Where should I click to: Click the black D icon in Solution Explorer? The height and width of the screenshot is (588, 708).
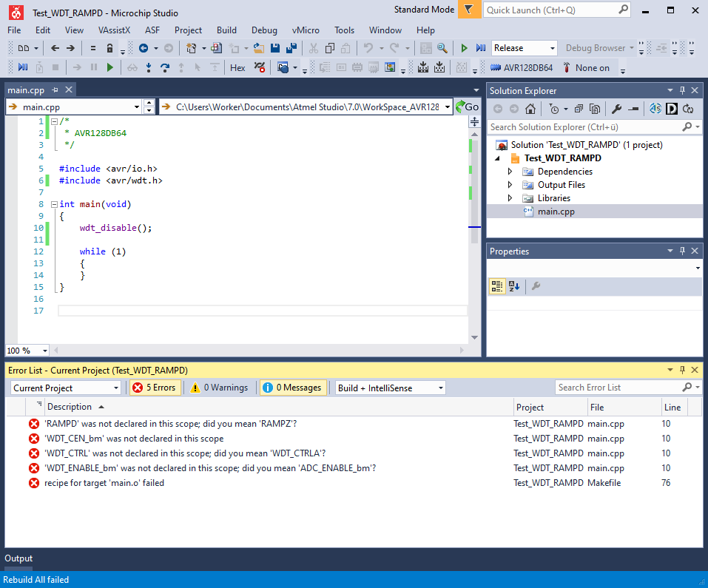click(x=672, y=109)
